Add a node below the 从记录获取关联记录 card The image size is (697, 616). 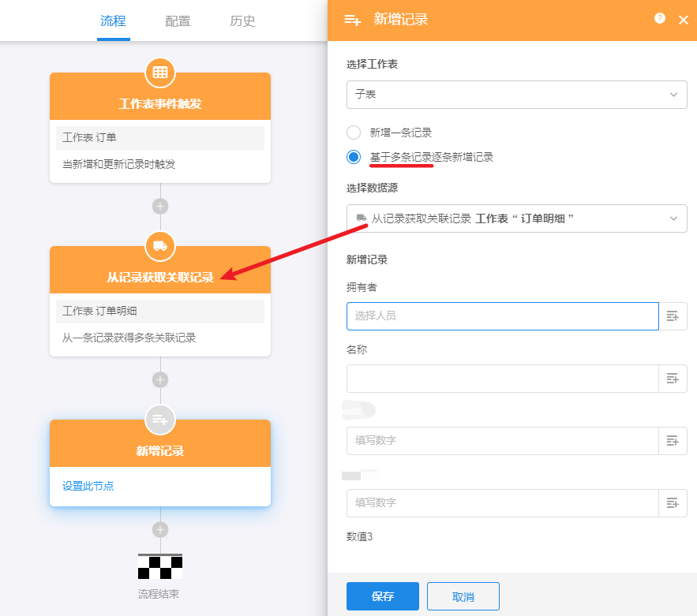pos(160,379)
